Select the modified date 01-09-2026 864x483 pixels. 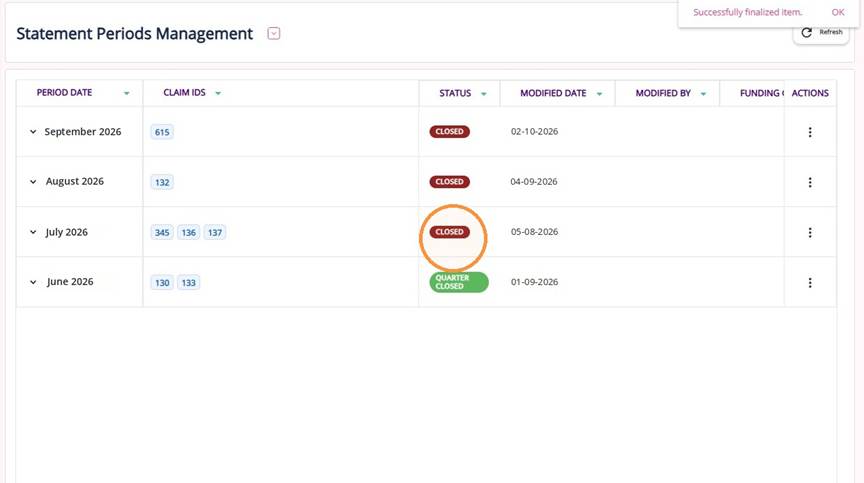tap(534, 282)
